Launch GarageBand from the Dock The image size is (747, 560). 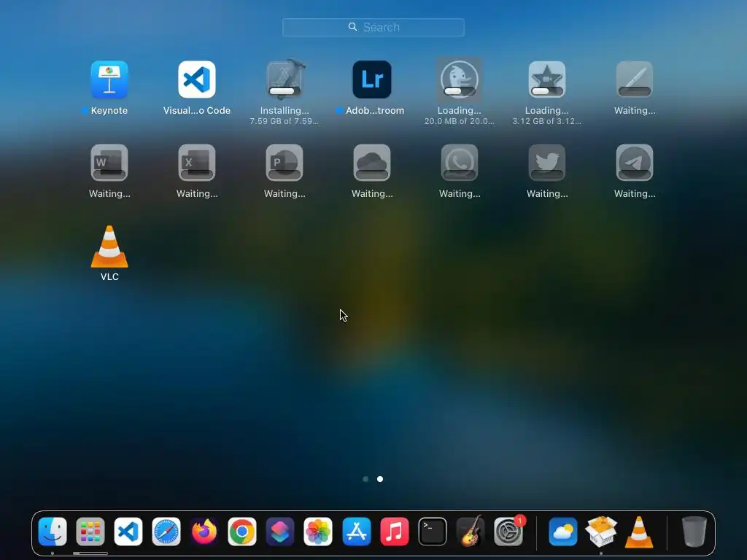(471, 532)
